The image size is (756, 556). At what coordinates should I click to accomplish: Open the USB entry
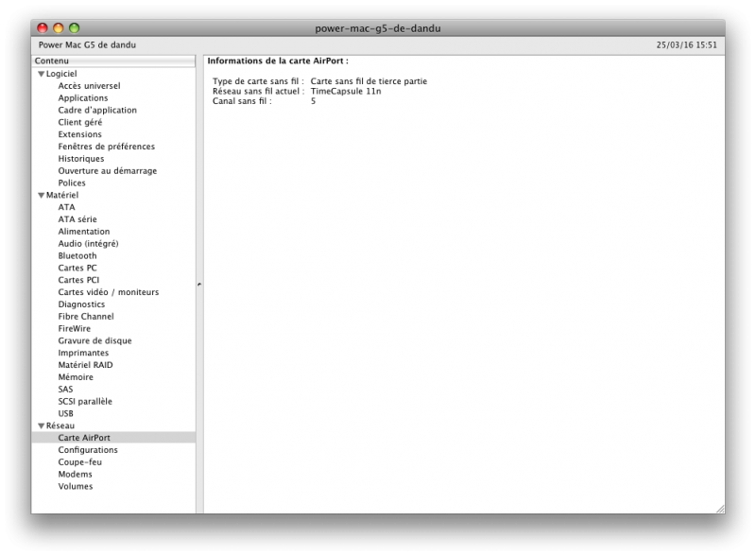click(x=65, y=413)
